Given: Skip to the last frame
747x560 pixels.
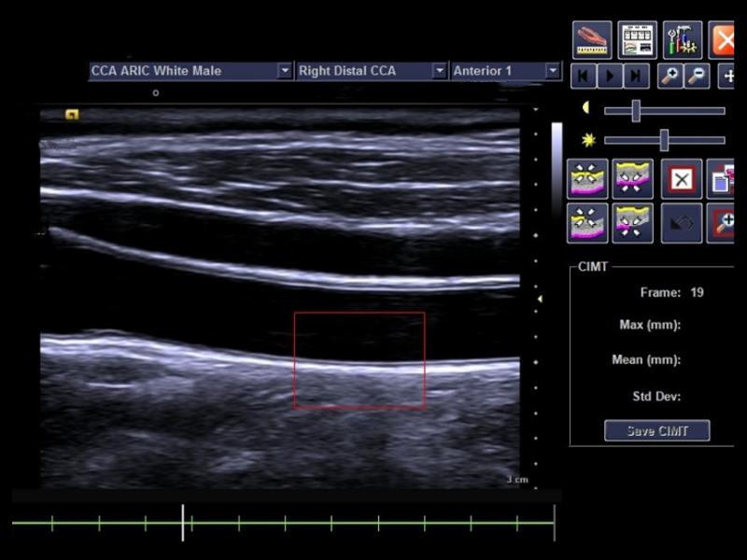Looking at the screenshot, I should click(x=636, y=77).
